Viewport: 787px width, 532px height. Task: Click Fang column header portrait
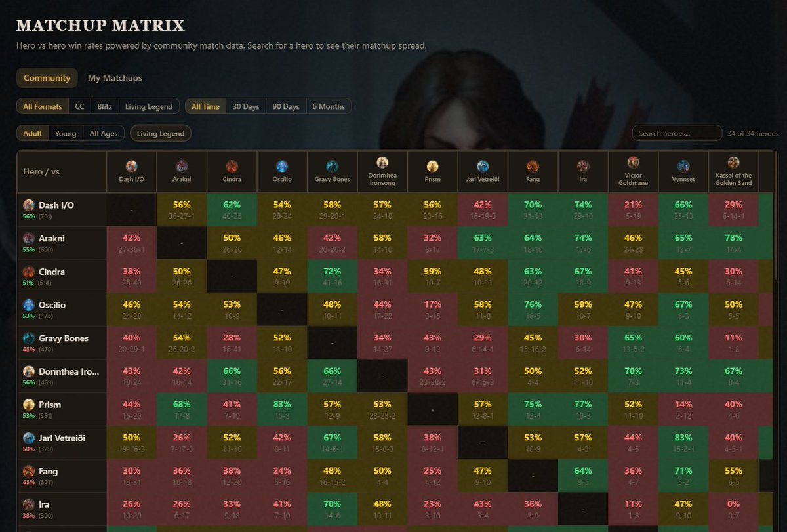(x=533, y=166)
